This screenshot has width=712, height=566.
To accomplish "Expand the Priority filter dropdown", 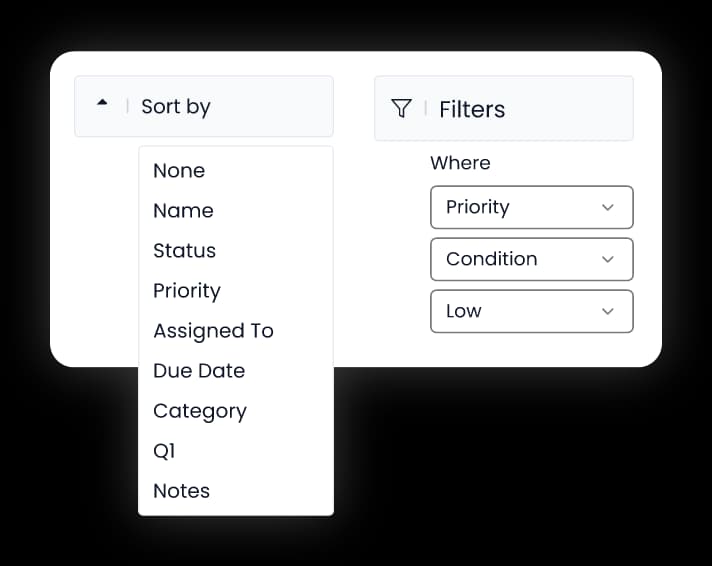I will 532,207.
